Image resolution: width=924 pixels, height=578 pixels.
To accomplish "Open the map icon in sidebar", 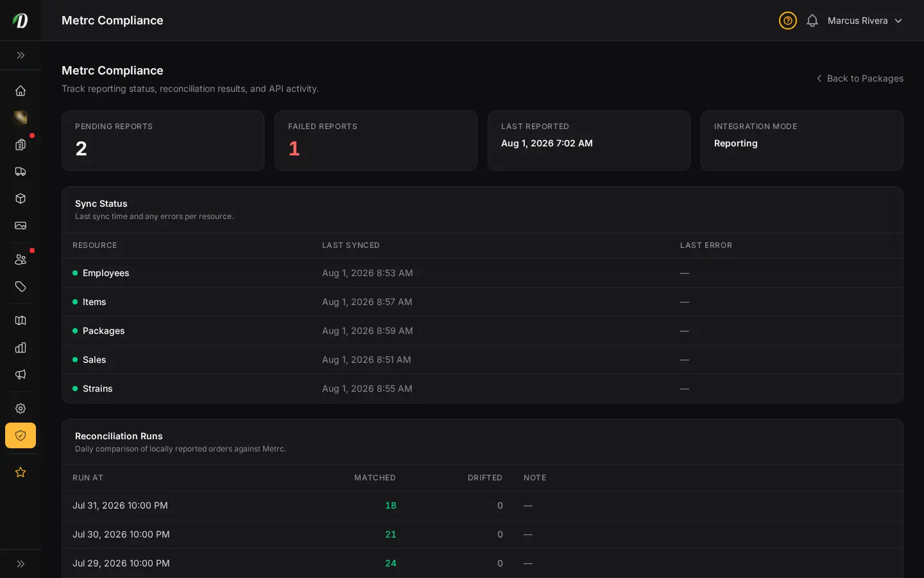I will tap(21, 320).
